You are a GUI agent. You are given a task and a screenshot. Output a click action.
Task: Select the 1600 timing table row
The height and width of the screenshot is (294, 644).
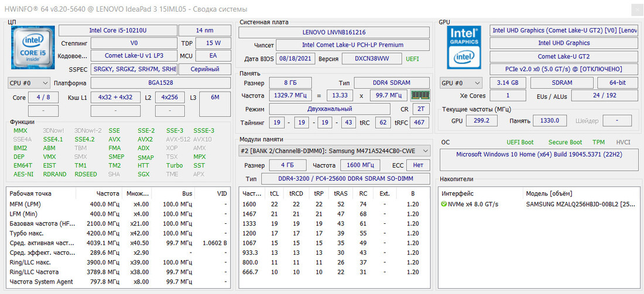pos(334,204)
